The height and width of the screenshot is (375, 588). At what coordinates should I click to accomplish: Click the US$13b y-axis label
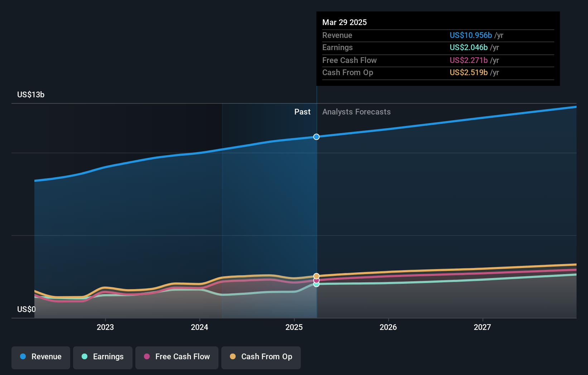[x=31, y=94]
